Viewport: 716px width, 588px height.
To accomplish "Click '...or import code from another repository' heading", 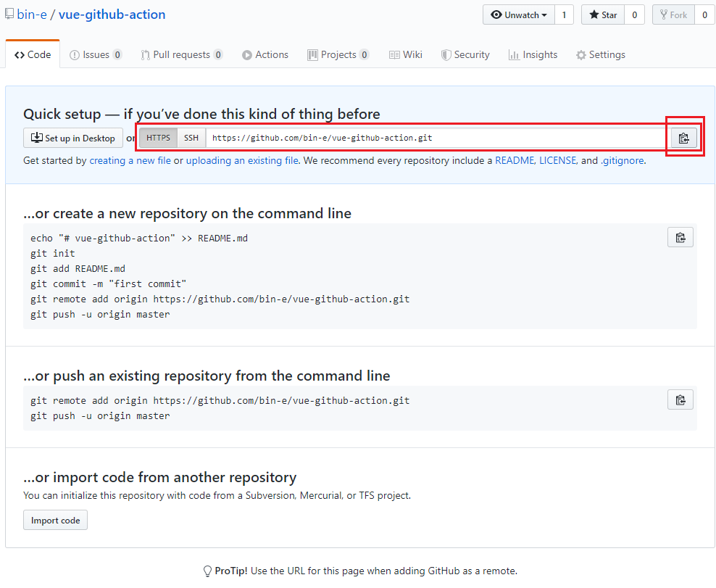I will 160,477.
